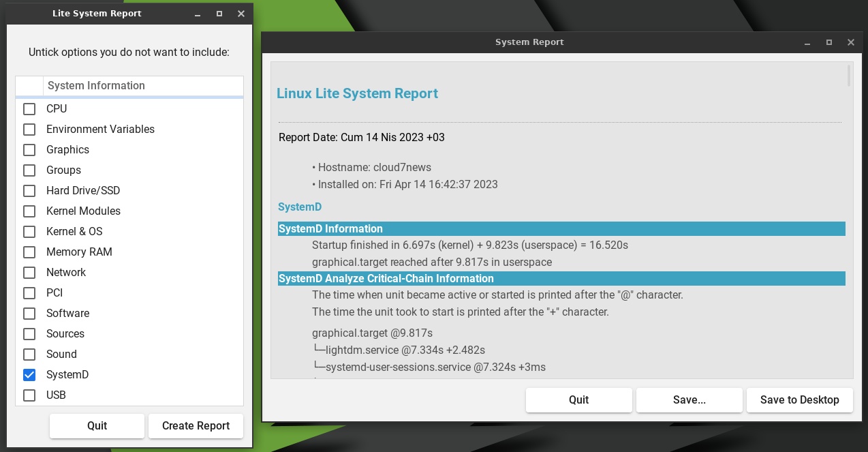
Task: Check the Groups option box
Action: tap(29, 170)
